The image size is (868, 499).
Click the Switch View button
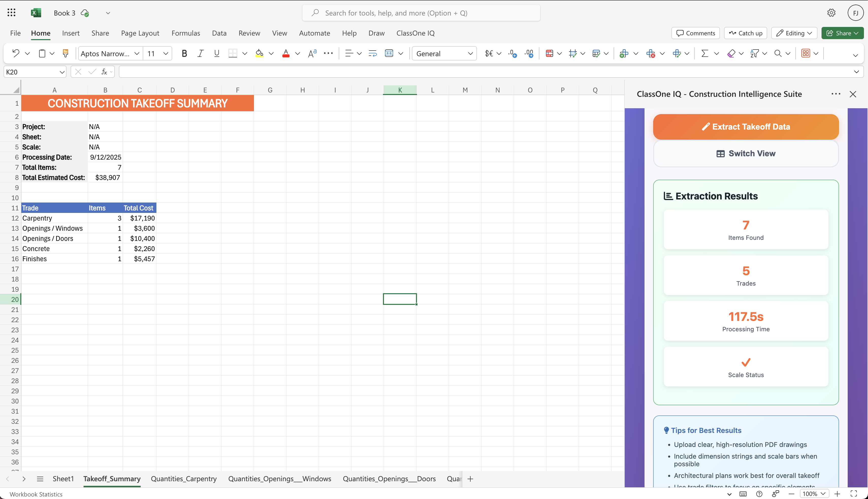[746, 153]
